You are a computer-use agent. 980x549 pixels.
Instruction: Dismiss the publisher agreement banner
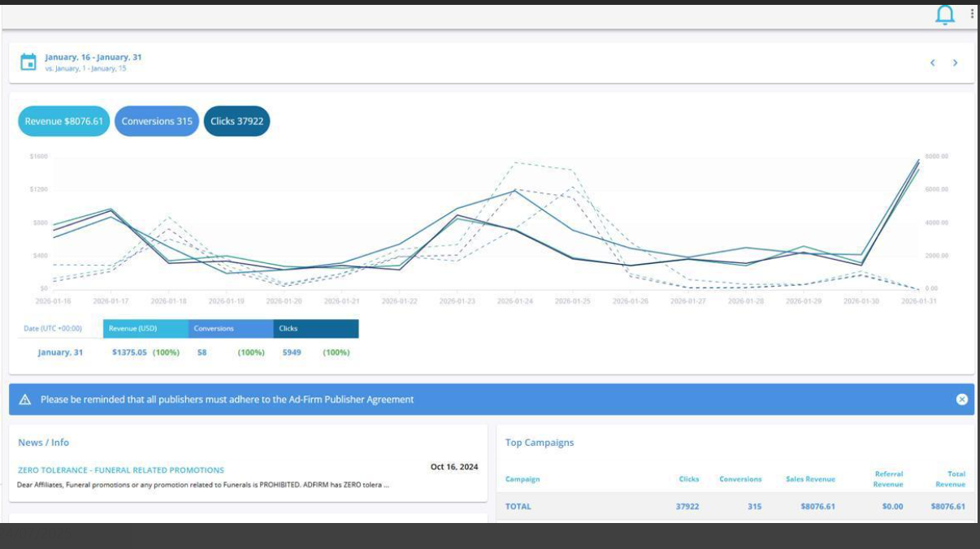tap(962, 399)
